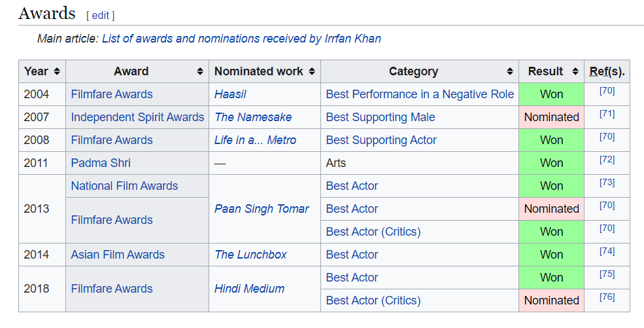Click the Category column sort arrows

point(510,71)
